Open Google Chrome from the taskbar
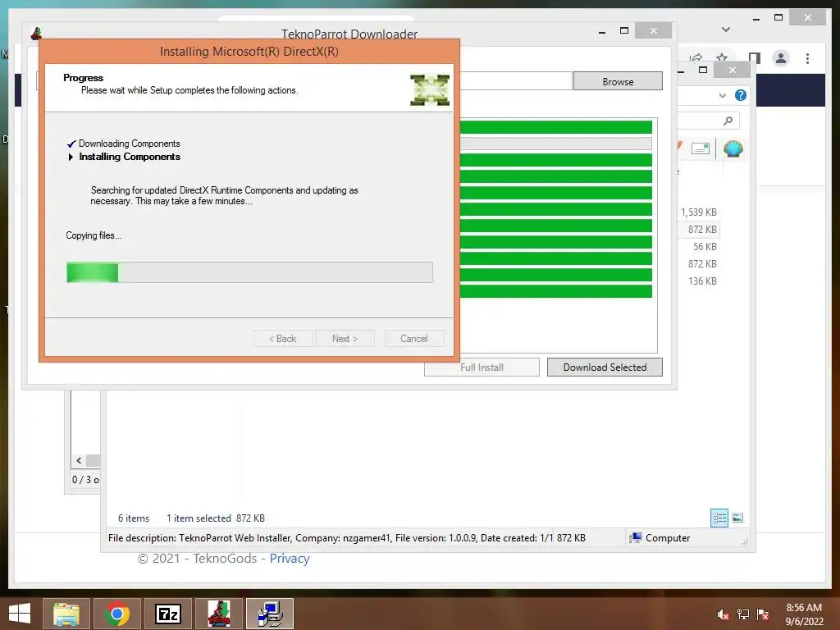 click(x=117, y=614)
